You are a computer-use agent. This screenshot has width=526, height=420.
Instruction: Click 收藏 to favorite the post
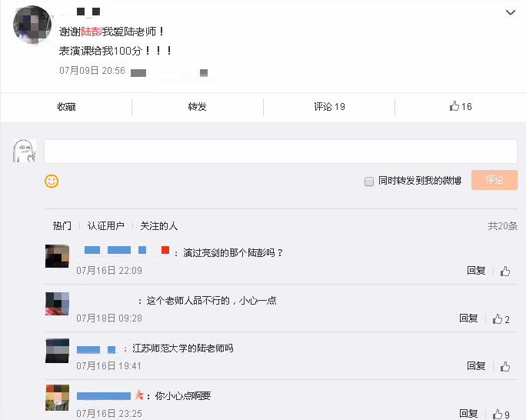[66, 107]
